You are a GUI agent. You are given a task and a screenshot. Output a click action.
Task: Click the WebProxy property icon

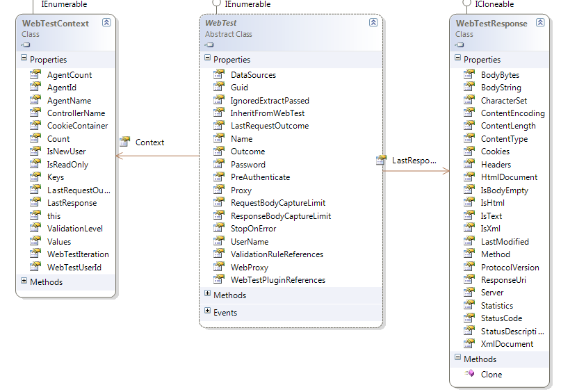point(219,266)
